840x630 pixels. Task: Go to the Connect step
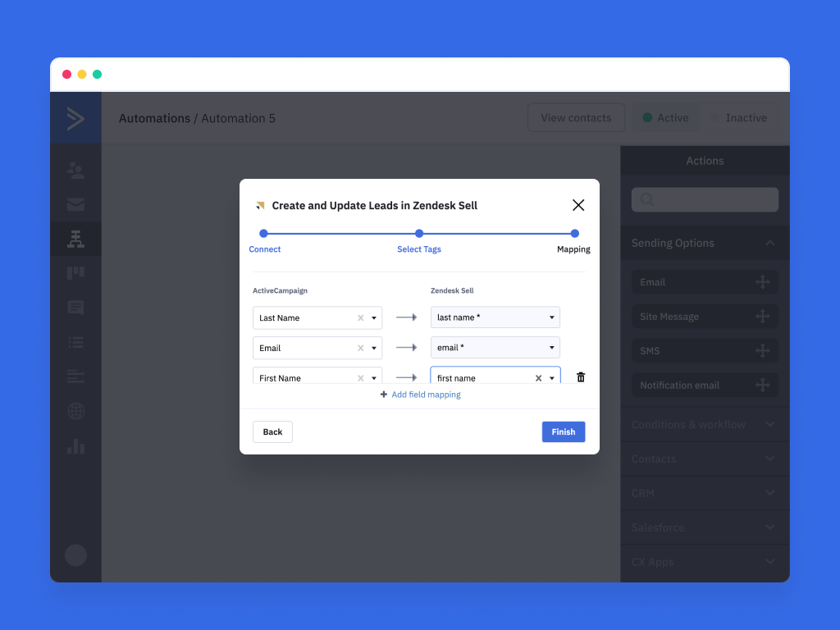(x=264, y=234)
